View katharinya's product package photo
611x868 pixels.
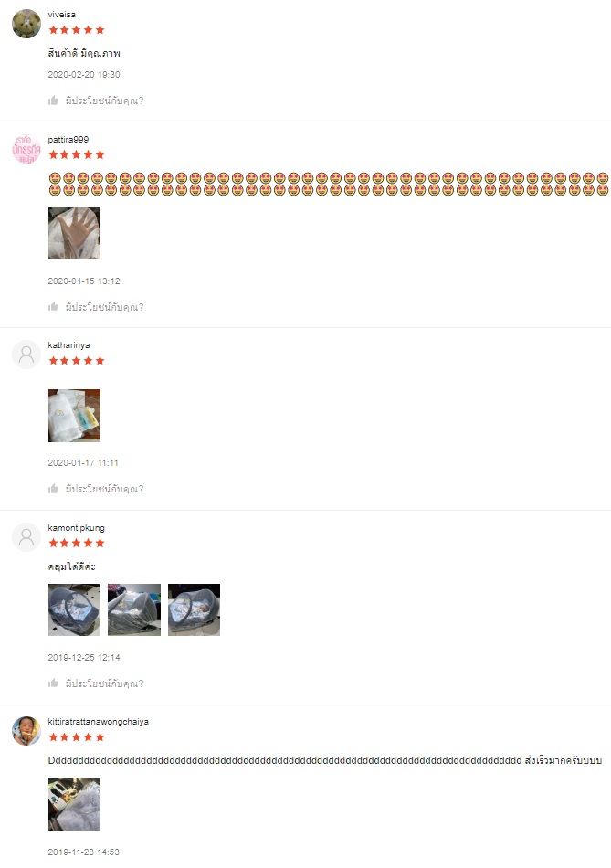pos(74,415)
